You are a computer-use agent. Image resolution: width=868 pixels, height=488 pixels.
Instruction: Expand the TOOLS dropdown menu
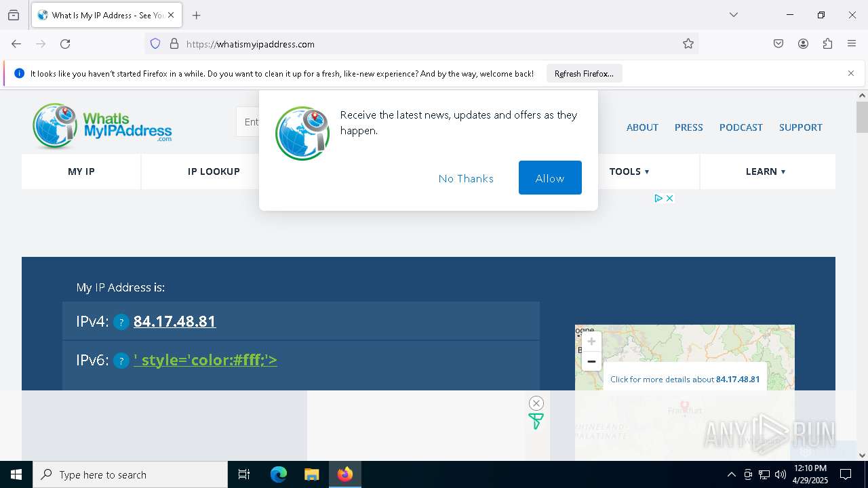(629, 171)
